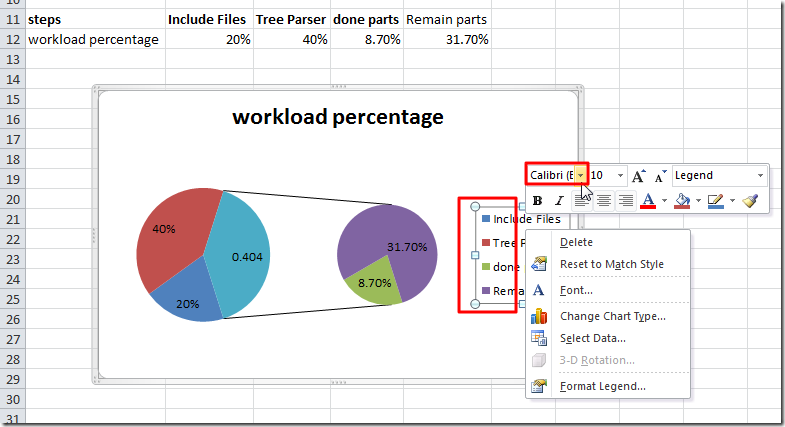
Task: Select the 31.70% data cell in row 12
Action: [x=447, y=40]
